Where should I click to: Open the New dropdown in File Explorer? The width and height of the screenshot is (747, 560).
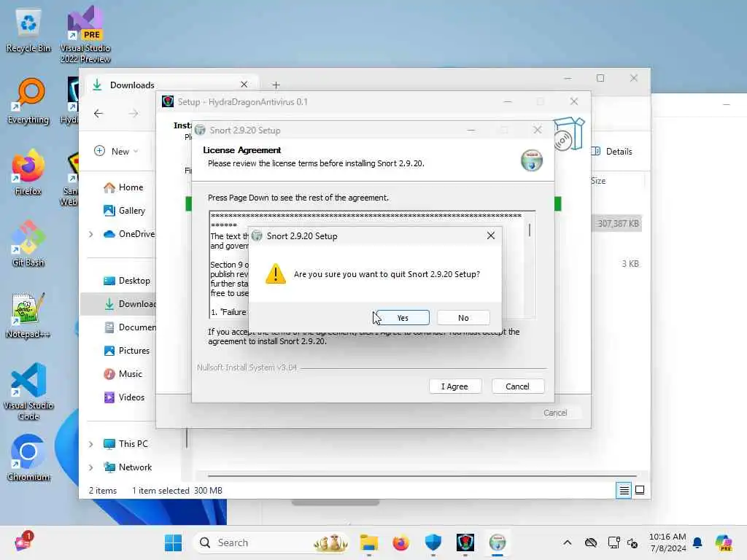click(x=116, y=152)
